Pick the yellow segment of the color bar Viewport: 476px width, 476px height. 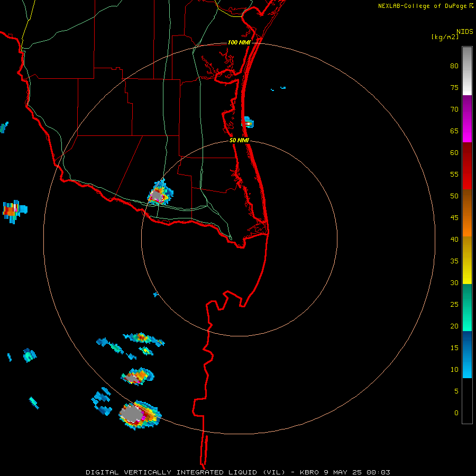(x=467, y=260)
